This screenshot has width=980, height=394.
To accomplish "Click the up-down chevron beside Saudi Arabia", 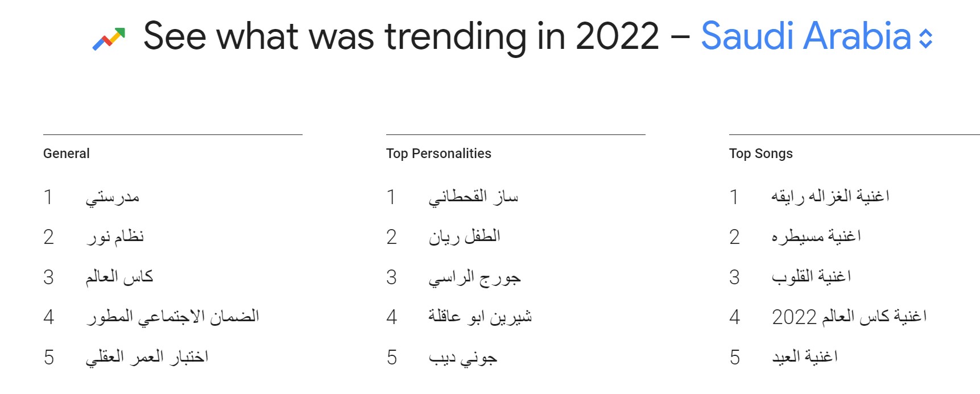I will [925, 38].
